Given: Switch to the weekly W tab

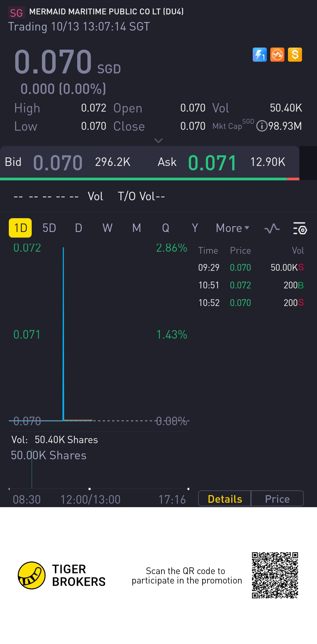Looking at the screenshot, I should [107, 228].
